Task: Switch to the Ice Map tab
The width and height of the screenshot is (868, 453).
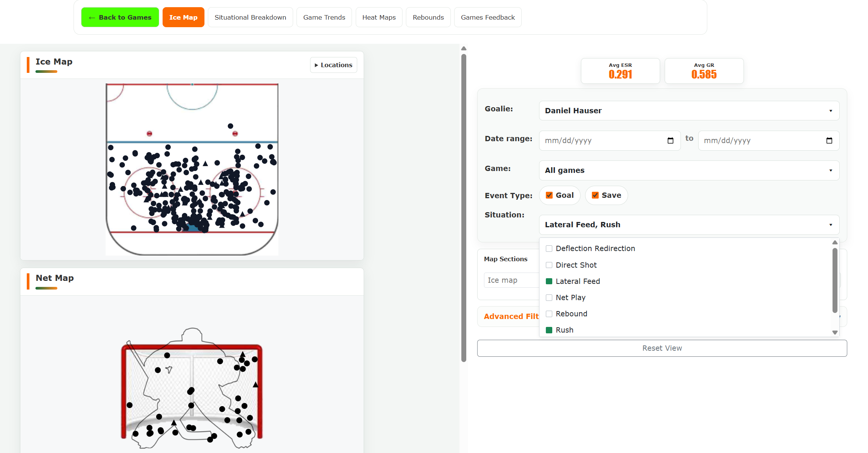Action: [x=183, y=17]
